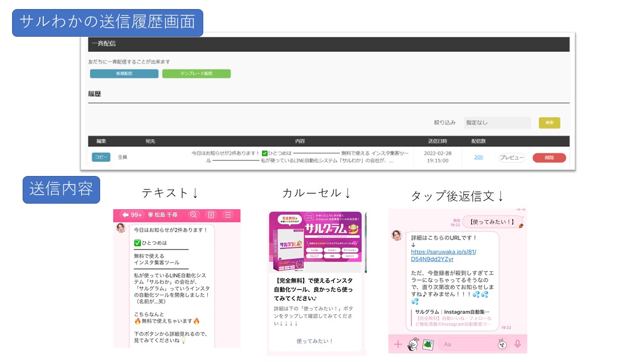Open the 絞り込み dropdown showing 指定なし
This screenshot has width=644, height=362.
click(497, 123)
